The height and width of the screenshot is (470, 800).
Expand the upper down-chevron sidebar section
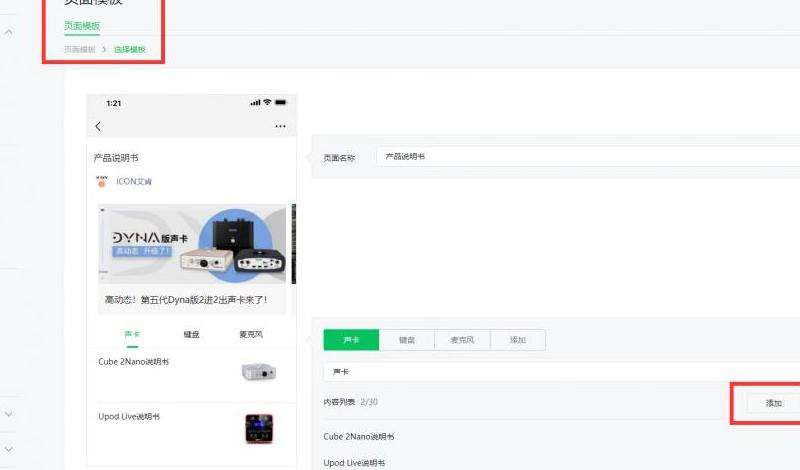(9, 414)
